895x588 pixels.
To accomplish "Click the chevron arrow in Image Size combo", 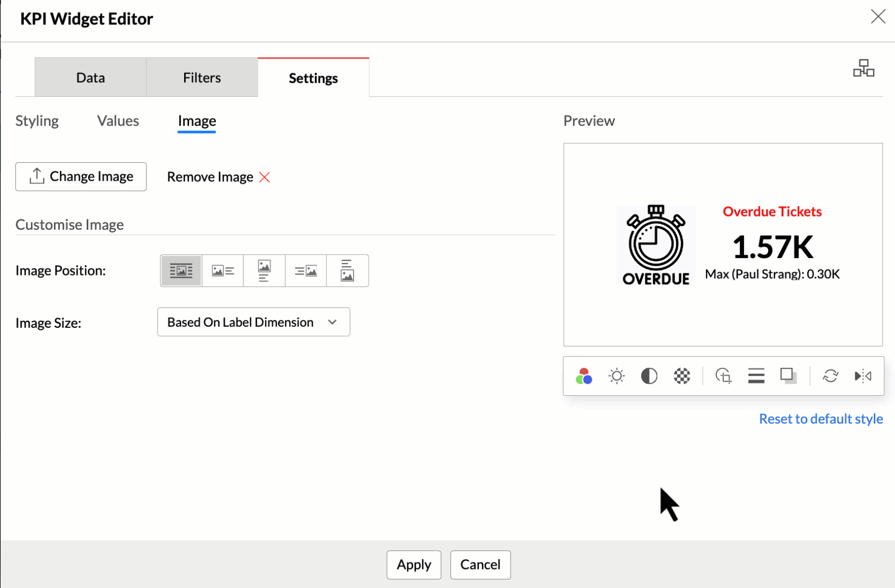I will point(332,322).
